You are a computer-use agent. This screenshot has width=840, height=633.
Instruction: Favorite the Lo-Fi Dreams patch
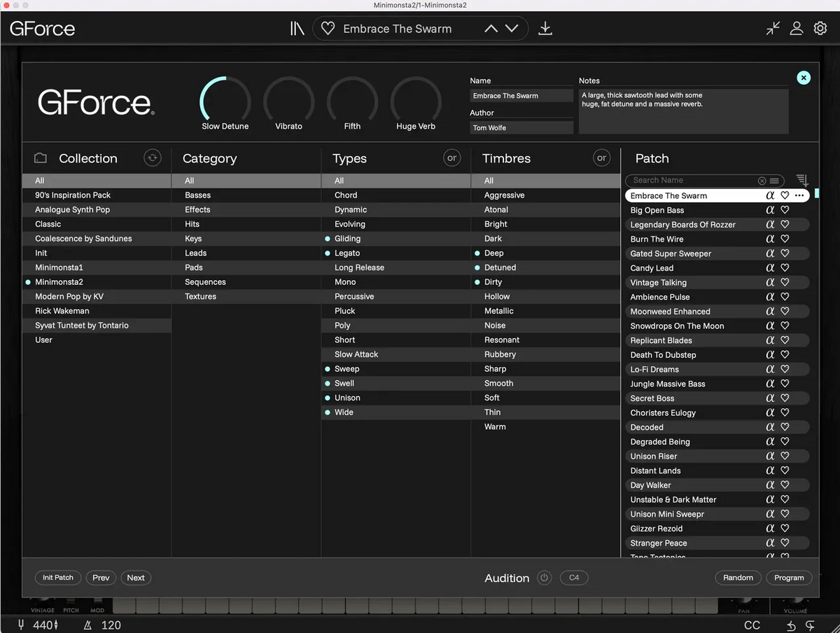785,369
